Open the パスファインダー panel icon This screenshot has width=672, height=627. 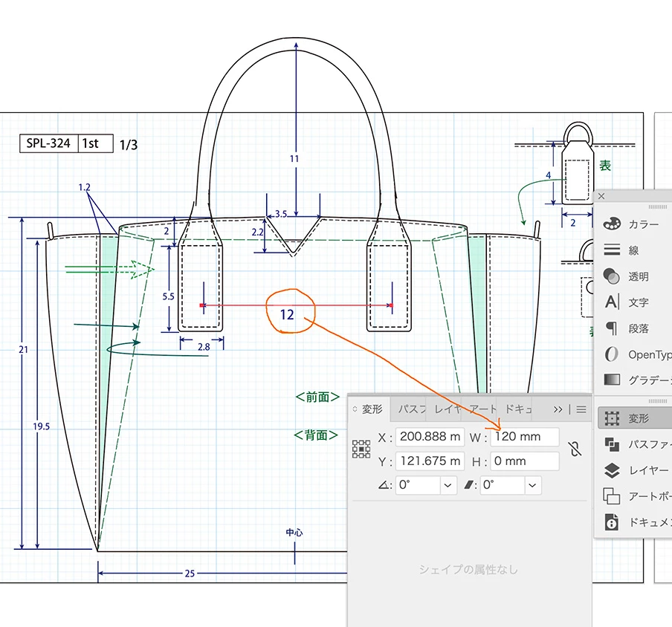point(612,444)
